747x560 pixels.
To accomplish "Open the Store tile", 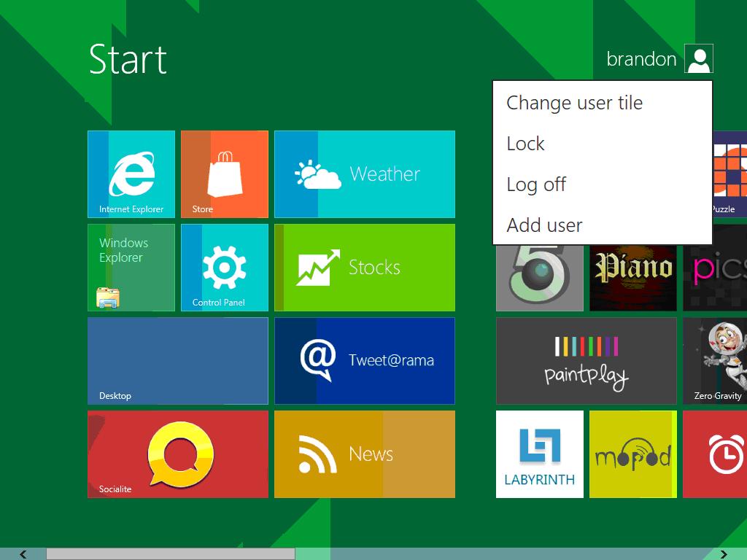I will click(x=224, y=174).
